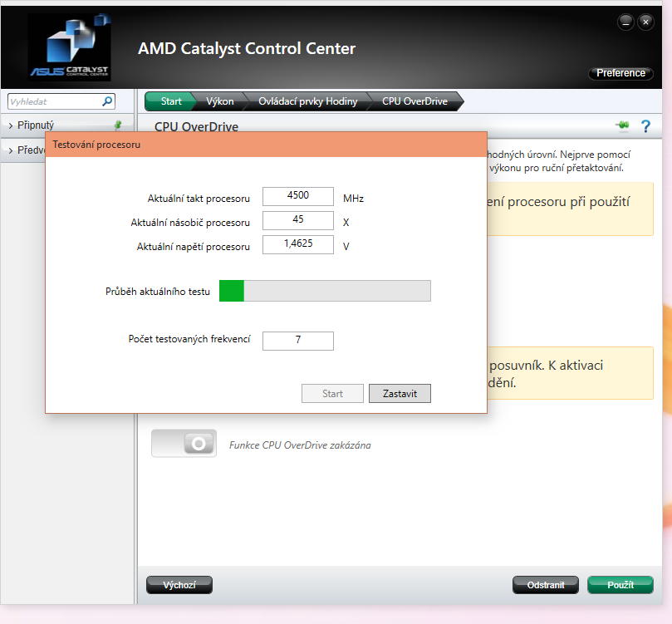Click the Počet testovaných frekvencí label

point(189,339)
